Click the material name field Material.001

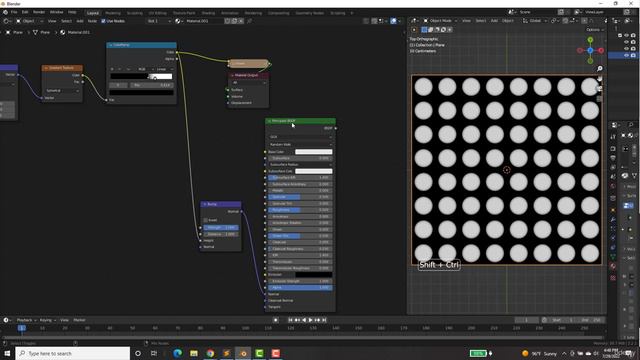click(x=203, y=21)
